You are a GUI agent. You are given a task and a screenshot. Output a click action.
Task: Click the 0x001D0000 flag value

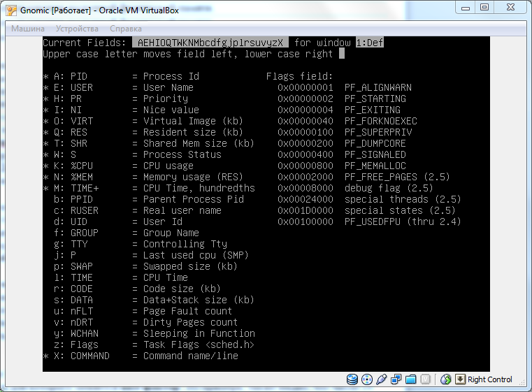click(x=305, y=210)
